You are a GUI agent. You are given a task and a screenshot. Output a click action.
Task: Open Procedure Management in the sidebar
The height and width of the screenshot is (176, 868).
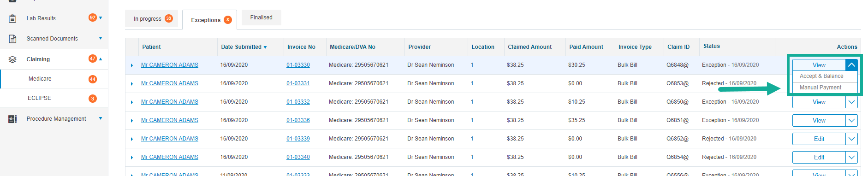point(56,119)
